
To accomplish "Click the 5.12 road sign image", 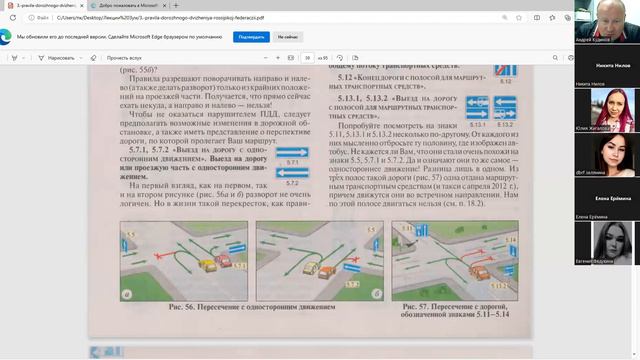I will click(x=505, y=71).
